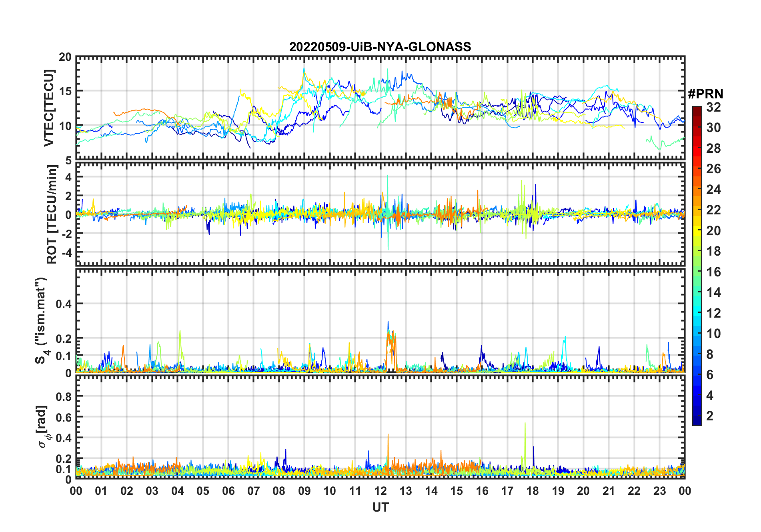This screenshot has width=761, height=532.
Task: Select VTEC y-axis tick label 10
Action: coord(65,126)
